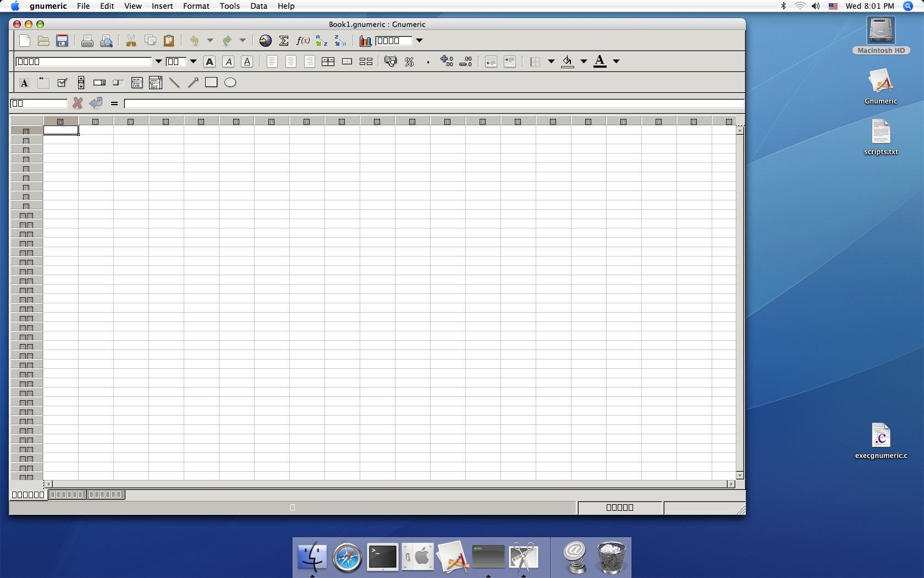924x578 pixels.
Task: Click the equals sign formula button
Action: tap(114, 103)
